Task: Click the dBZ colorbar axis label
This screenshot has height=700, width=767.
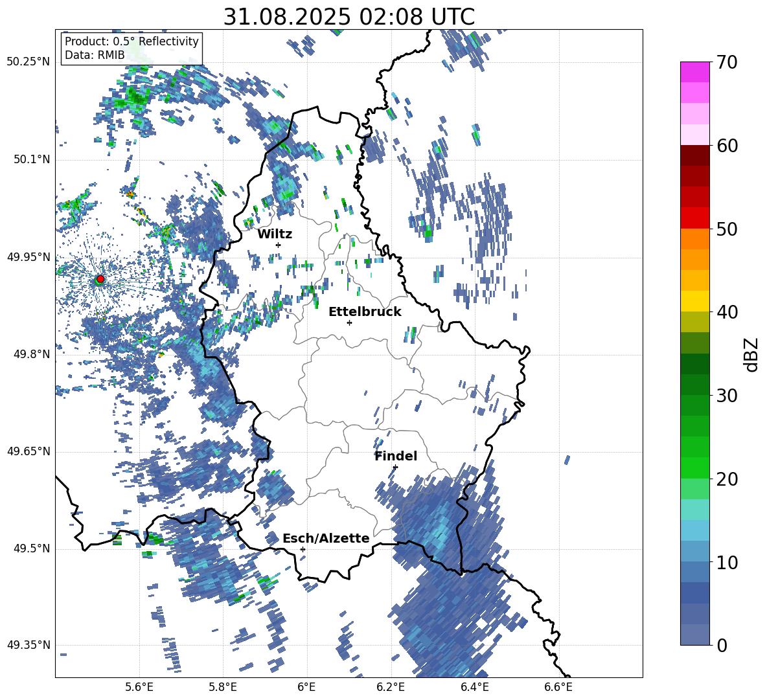Action: click(751, 354)
